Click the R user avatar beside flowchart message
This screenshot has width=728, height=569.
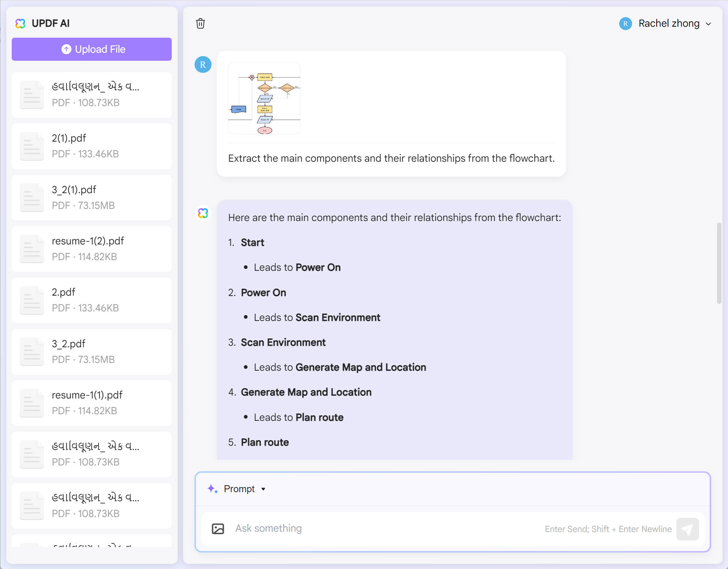coord(203,65)
